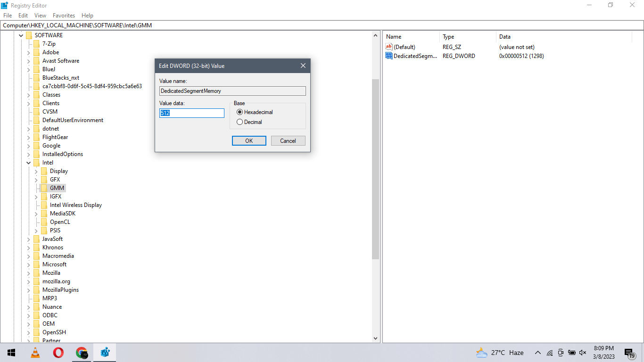Screen dimensions: 644x362
Task: Collapse the Intel key
Action: 28,163
